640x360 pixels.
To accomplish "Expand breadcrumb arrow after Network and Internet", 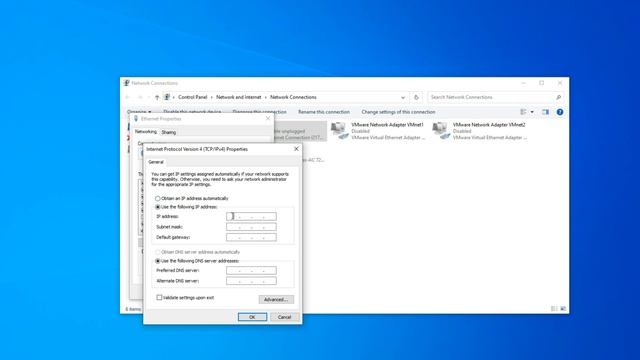I will click(x=265, y=97).
